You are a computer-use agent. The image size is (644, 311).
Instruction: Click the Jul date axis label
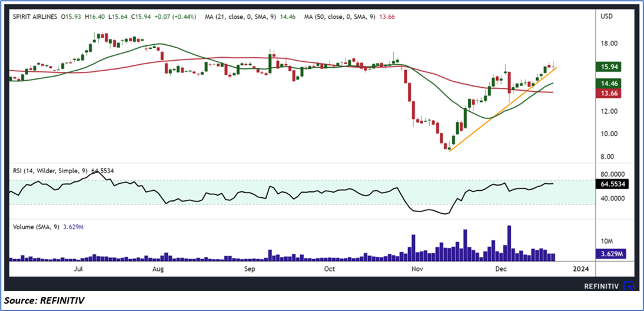click(78, 269)
